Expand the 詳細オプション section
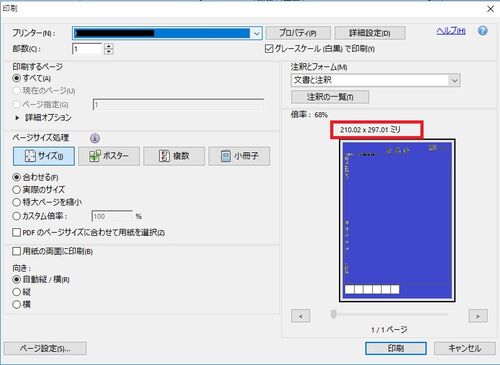This screenshot has width=500, height=365. click(17, 118)
